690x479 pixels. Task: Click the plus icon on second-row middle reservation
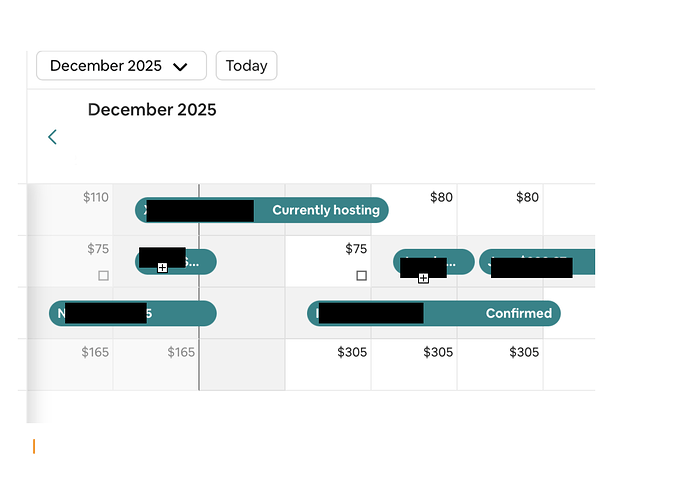tap(423, 278)
